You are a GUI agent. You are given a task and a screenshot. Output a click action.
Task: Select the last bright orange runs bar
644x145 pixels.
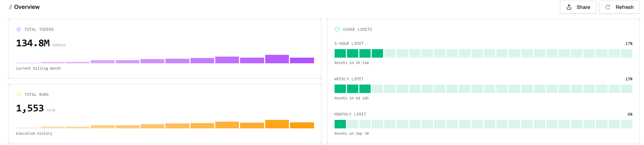[x=302, y=125]
